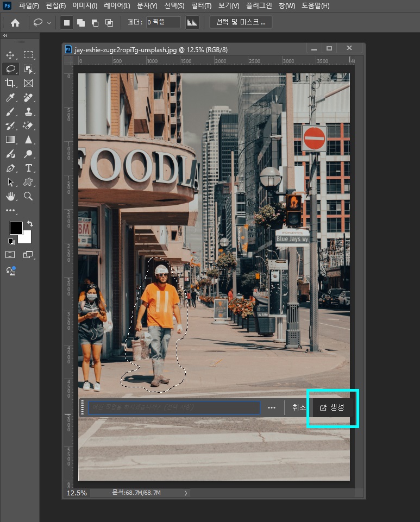420x522 pixels.
Task: Change the screen mode
Action: (28, 255)
